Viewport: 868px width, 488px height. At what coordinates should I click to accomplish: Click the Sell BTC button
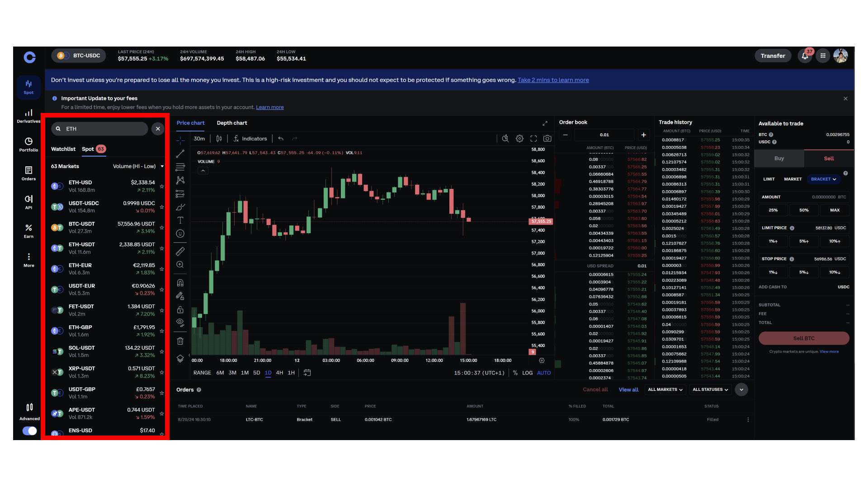803,338
